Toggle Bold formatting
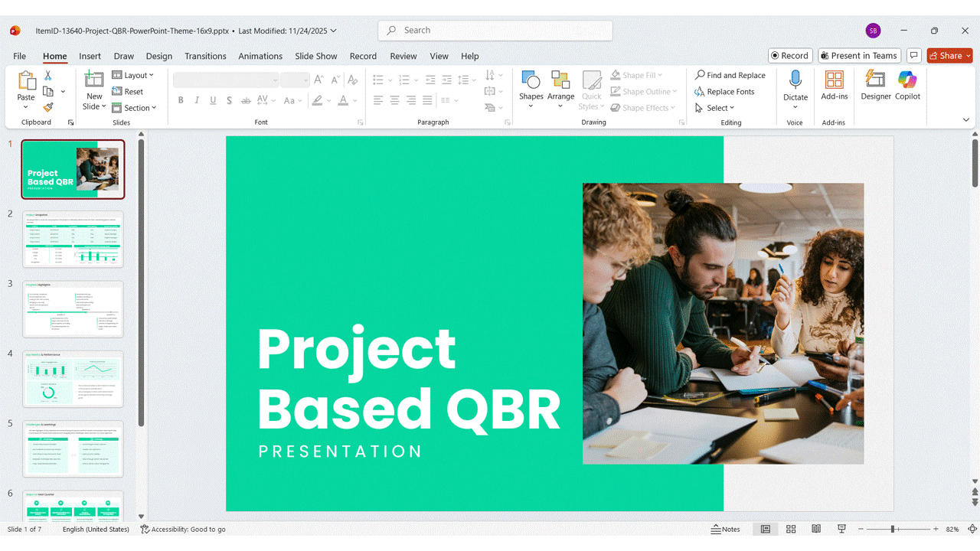The width and height of the screenshot is (980, 551). tap(181, 100)
